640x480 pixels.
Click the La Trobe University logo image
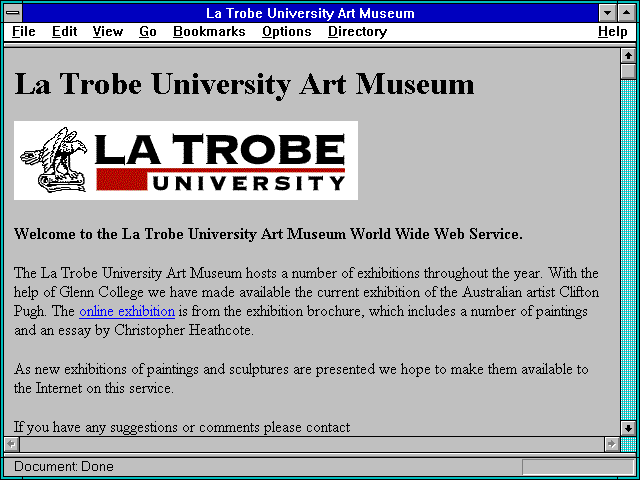tap(186, 160)
